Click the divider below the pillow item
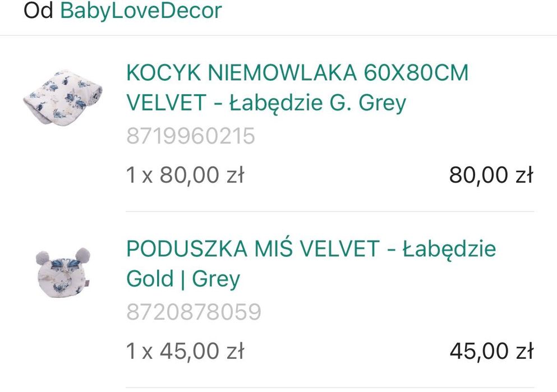557x392 pixels. pos(330,388)
